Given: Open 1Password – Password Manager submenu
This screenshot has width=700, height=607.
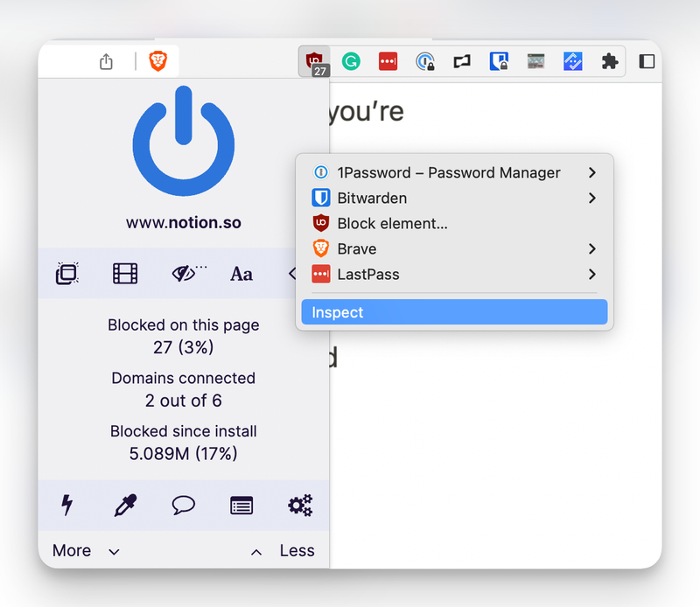Looking at the screenshot, I should click(x=454, y=172).
